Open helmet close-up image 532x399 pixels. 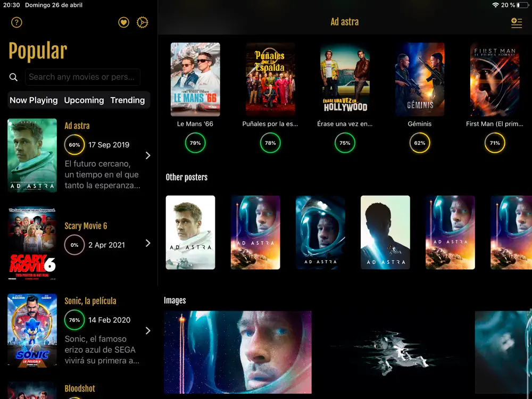pyautogui.click(x=237, y=352)
